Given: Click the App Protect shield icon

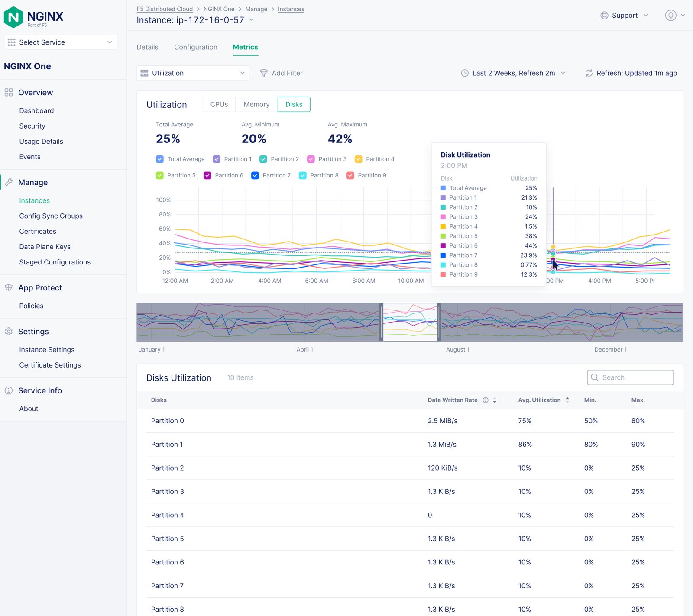Looking at the screenshot, I should 9,288.
